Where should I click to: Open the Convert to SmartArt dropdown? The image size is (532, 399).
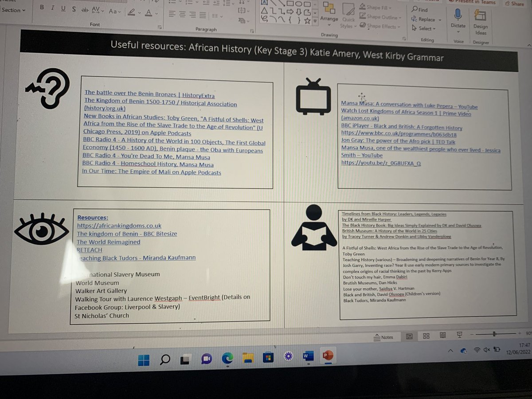click(243, 20)
